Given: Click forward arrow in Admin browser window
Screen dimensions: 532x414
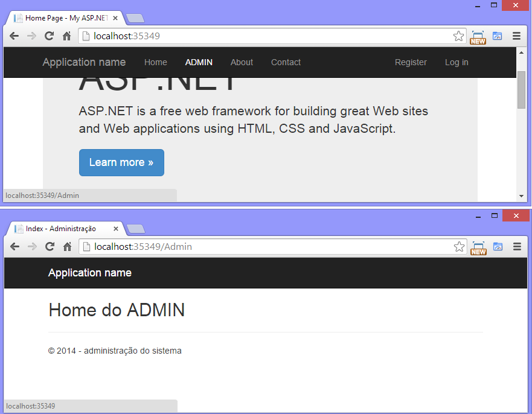Looking at the screenshot, I should point(32,246).
